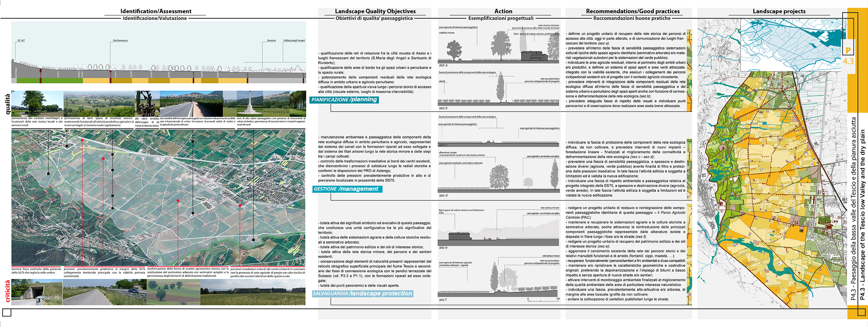The width and height of the screenshot is (868, 327).
Task: Click the empty square at bottom-left corner
Action: [x=7, y=312]
